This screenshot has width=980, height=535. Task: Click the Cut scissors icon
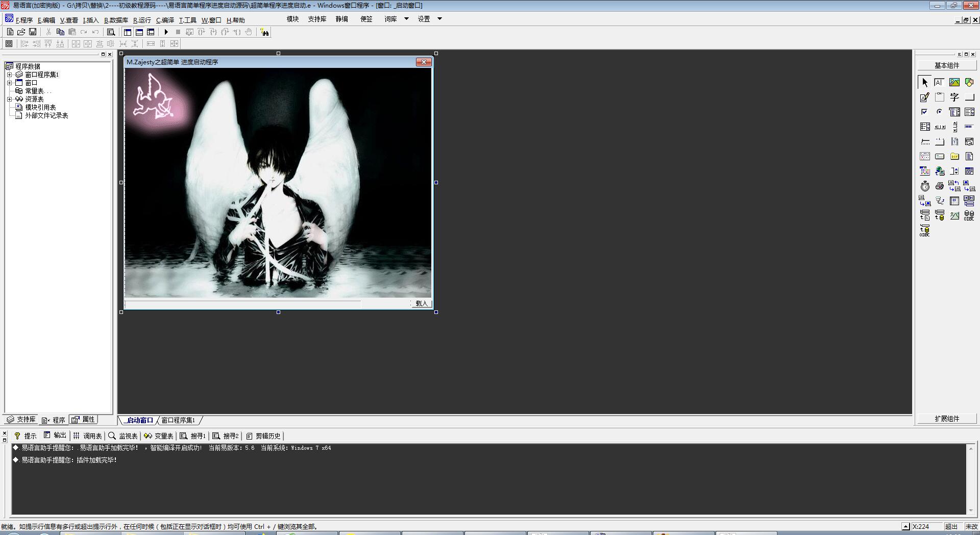[48, 32]
